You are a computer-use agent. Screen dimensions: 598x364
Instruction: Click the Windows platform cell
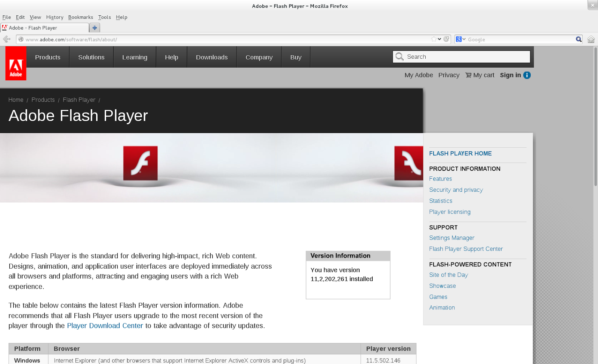[28, 360]
